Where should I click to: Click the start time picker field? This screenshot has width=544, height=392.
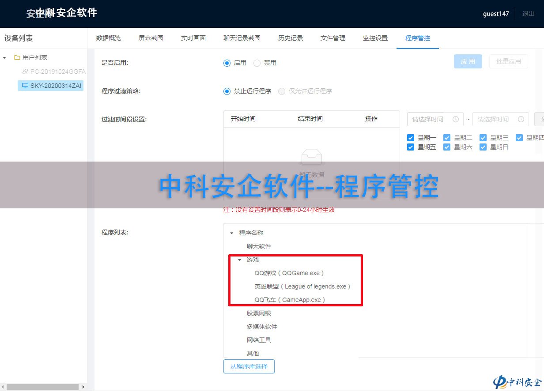click(x=435, y=119)
